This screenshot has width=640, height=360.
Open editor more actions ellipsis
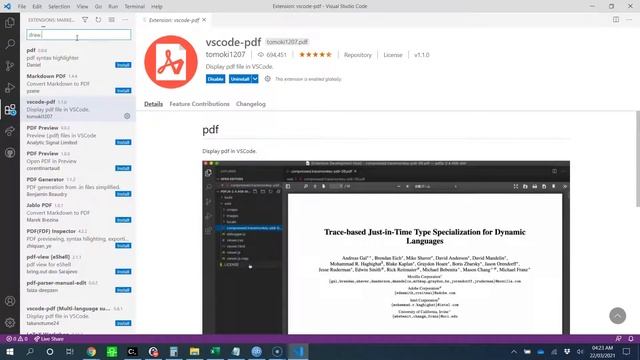629,20
